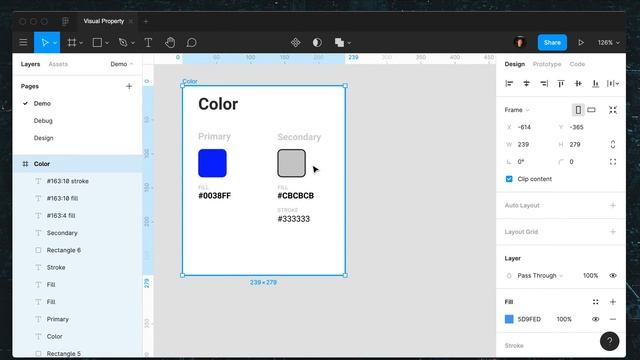
Task: Open the Frame preset dropdown
Action: click(517, 110)
